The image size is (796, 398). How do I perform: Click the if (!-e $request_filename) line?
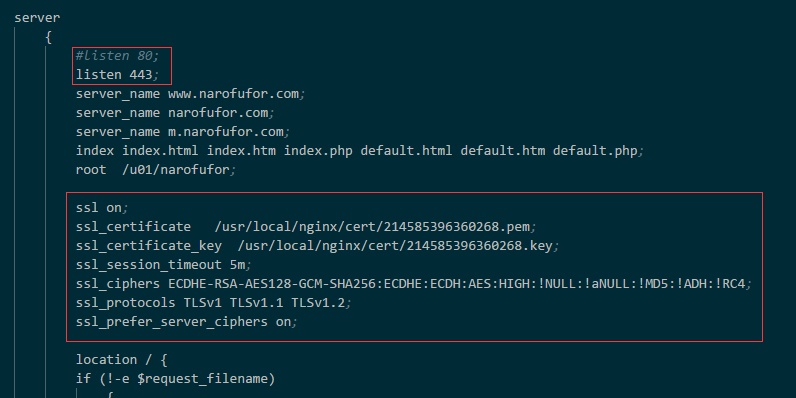coord(175,379)
